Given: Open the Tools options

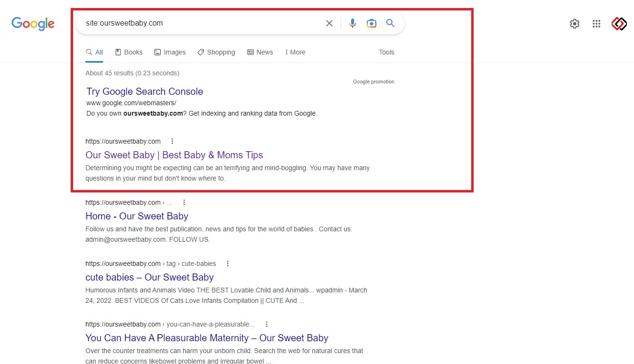Looking at the screenshot, I should click(x=386, y=52).
